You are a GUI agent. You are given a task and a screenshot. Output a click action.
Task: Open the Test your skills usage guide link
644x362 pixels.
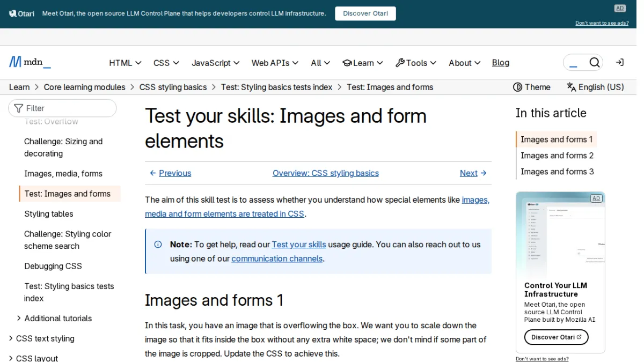tap(299, 245)
